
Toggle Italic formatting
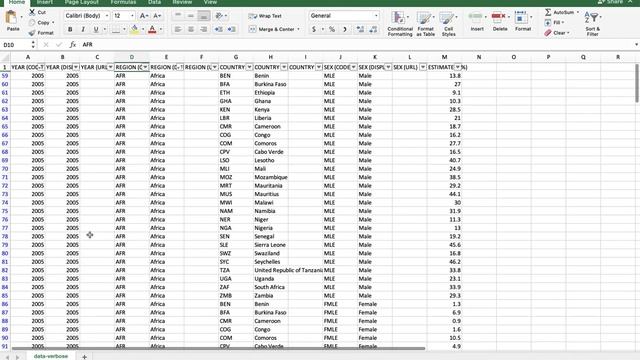(83, 29)
